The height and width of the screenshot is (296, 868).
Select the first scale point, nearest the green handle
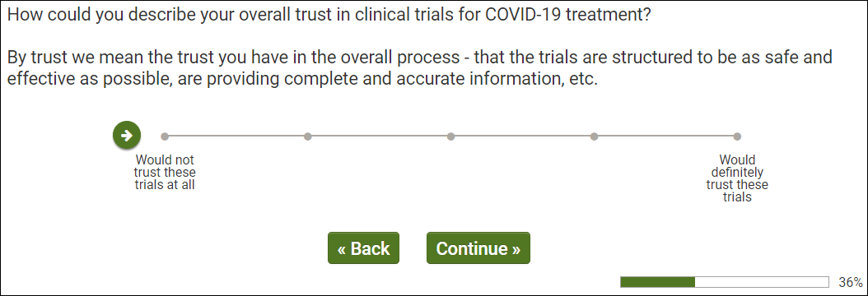tap(165, 136)
